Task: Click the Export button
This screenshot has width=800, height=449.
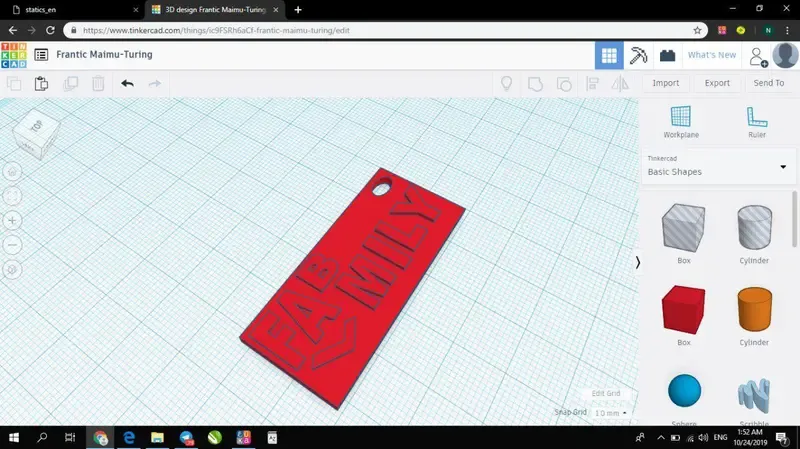Action: click(717, 84)
